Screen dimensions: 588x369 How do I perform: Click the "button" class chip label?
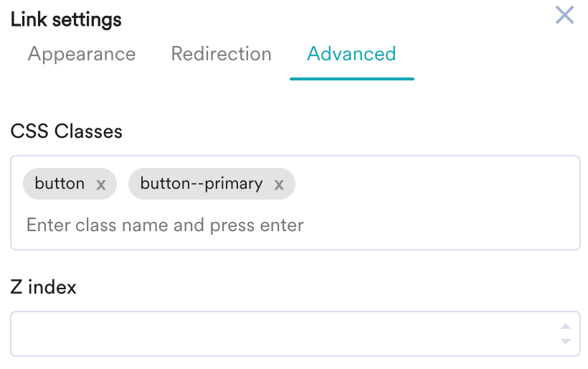point(60,184)
